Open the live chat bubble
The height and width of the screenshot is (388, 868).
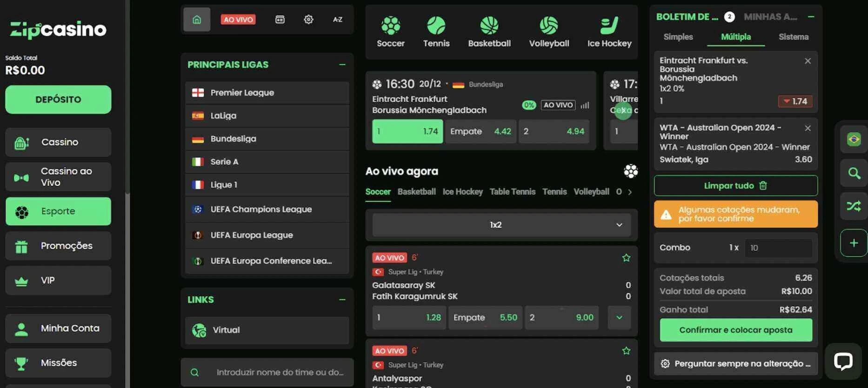tap(843, 361)
